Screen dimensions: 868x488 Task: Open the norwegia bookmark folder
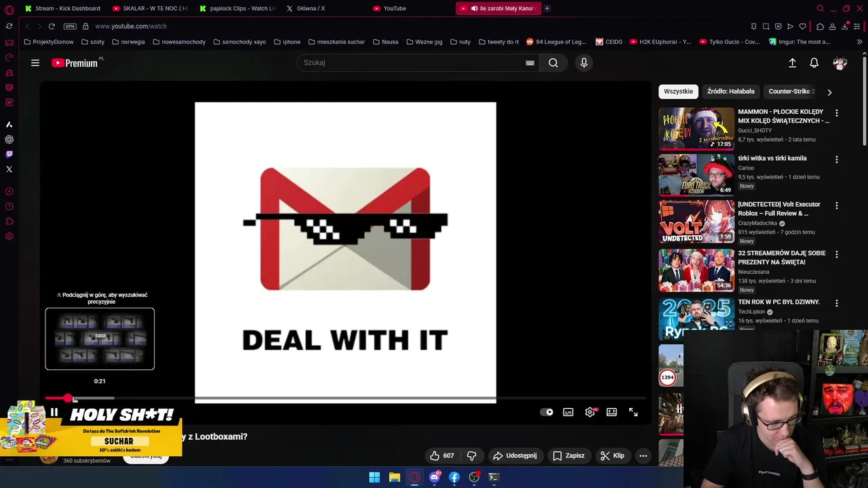tap(128, 42)
